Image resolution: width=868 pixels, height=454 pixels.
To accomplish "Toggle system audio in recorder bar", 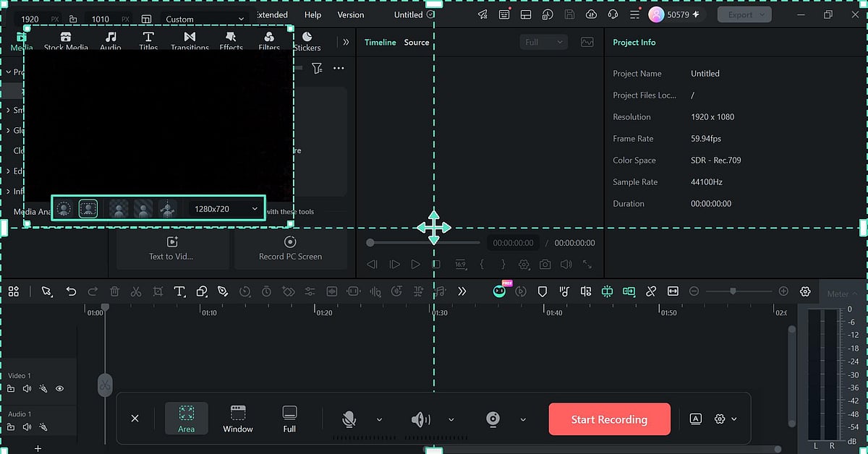I will point(420,419).
